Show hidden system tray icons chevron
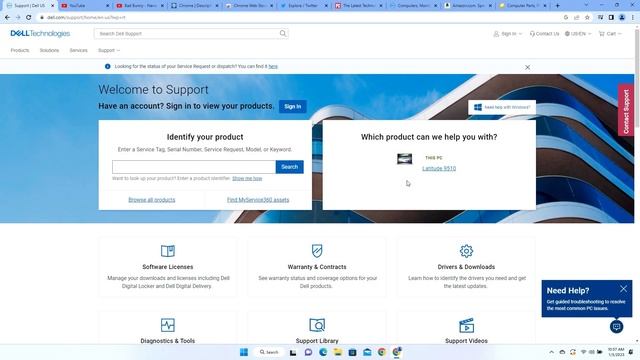This screenshot has width=640, height=360. [x=551, y=352]
